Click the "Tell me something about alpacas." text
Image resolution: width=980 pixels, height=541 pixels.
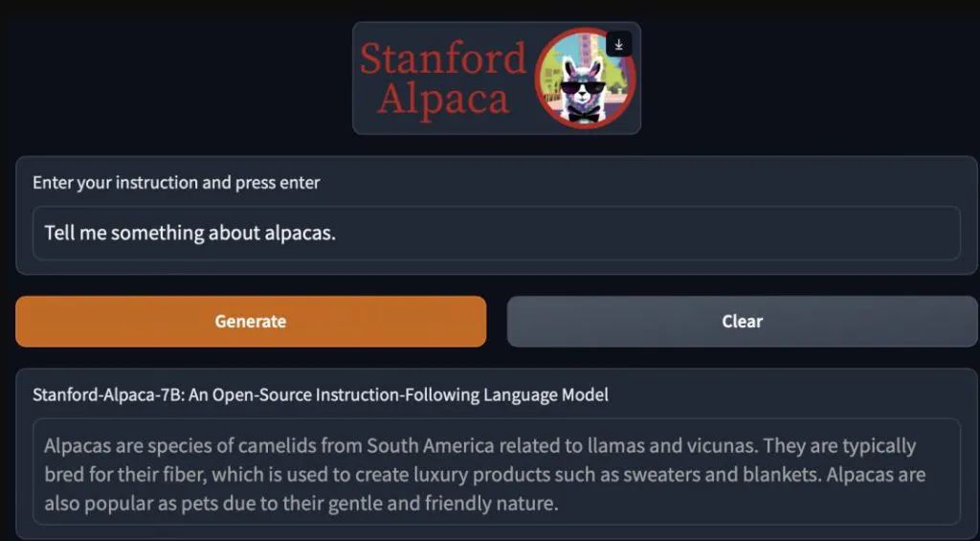tap(190, 233)
